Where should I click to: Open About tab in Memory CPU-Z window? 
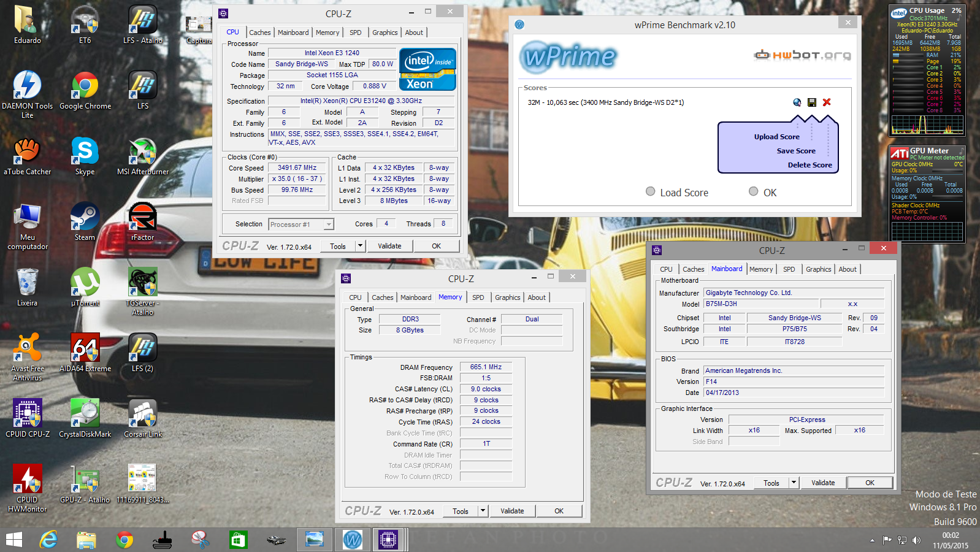537,297
